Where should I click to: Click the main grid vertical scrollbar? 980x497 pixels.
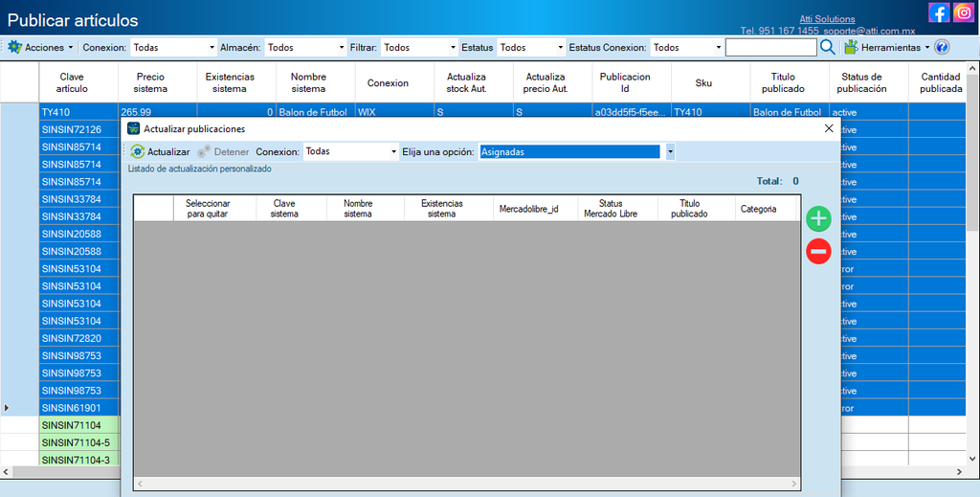click(x=972, y=154)
